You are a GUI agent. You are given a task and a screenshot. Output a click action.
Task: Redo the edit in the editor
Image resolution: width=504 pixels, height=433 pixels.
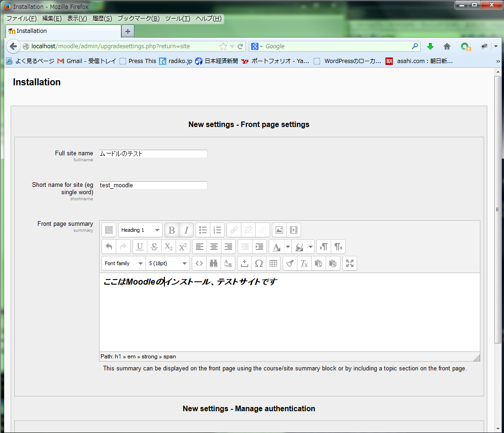[123, 247]
